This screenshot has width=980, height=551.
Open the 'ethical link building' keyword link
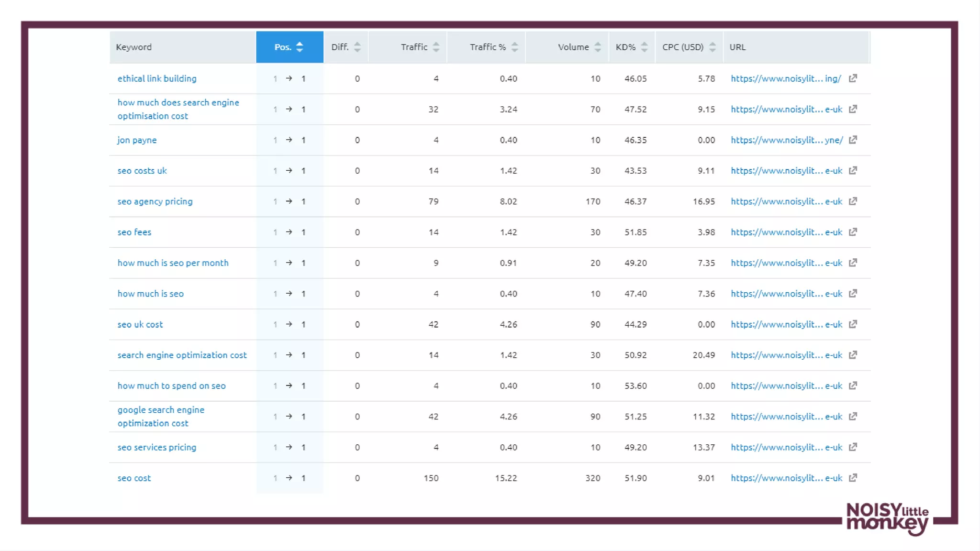coord(157,78)
